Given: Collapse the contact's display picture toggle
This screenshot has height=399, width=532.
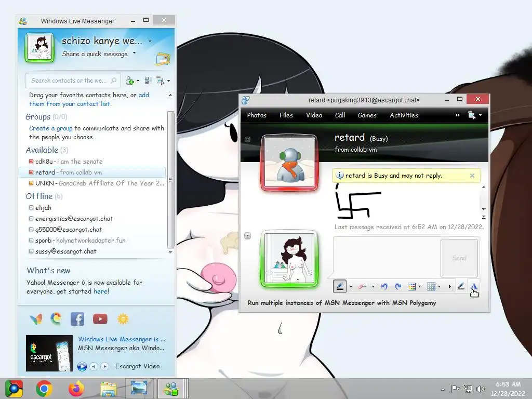Looking at the screenshot, I should pos(248,139).
